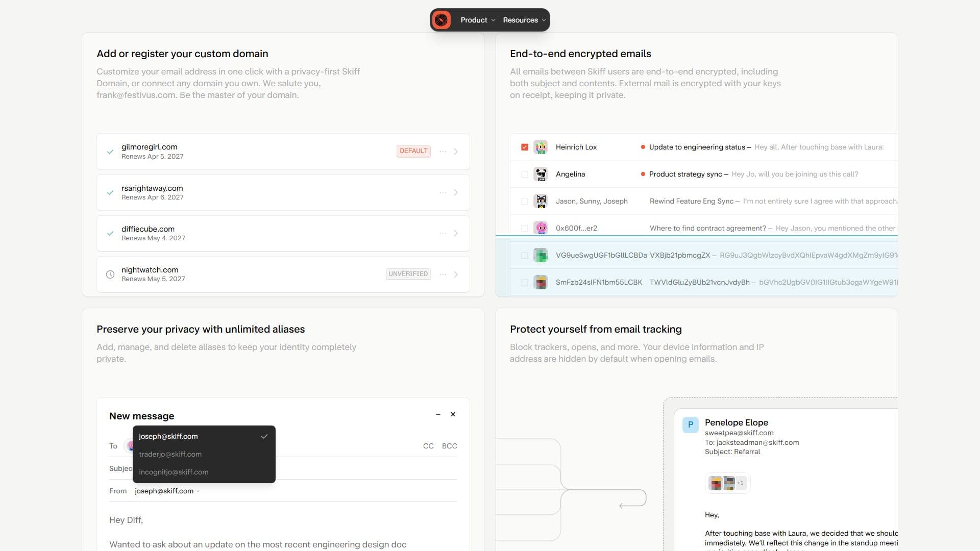Click pending clock icon for nightwatch.com
This screenshot has width=980, height=551.
pos(110,274)
